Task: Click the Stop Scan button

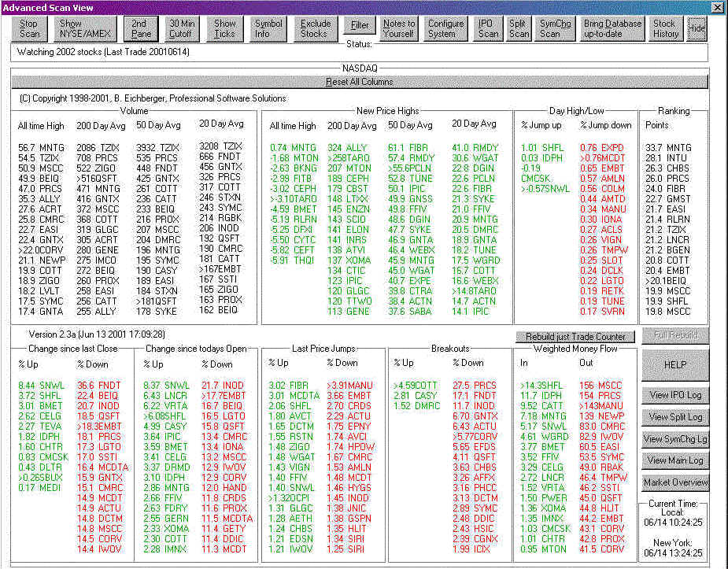Action: [29, 29]
